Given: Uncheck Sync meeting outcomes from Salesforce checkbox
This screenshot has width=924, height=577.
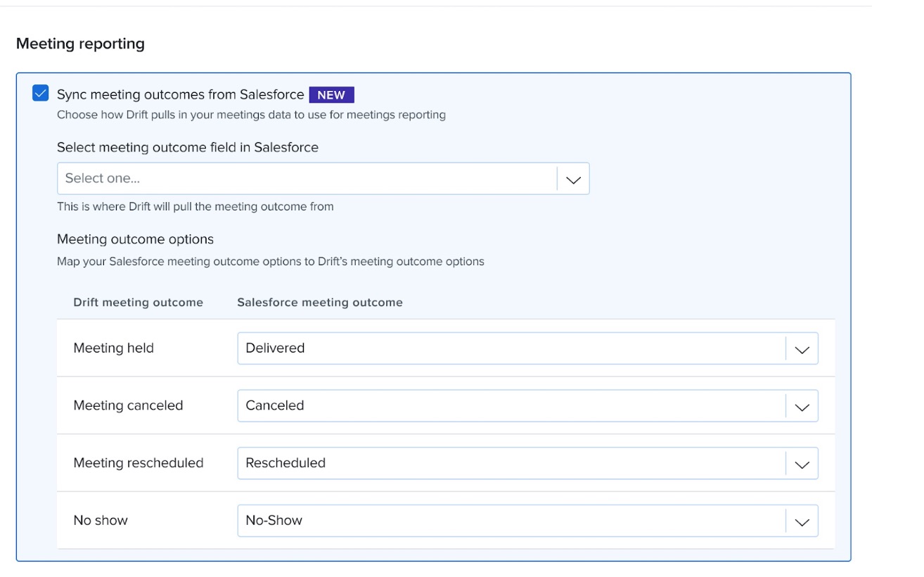Looking at the screenshot, I should (x=41, y=93).
